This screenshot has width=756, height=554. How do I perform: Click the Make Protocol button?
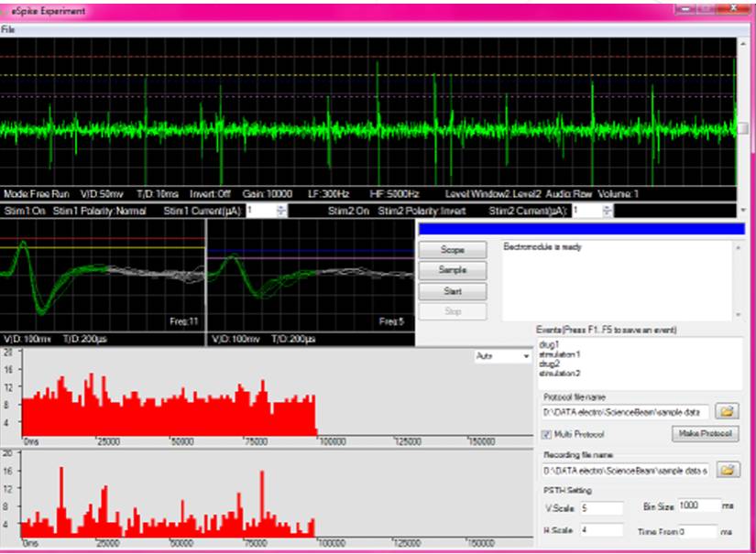(705, 433)
